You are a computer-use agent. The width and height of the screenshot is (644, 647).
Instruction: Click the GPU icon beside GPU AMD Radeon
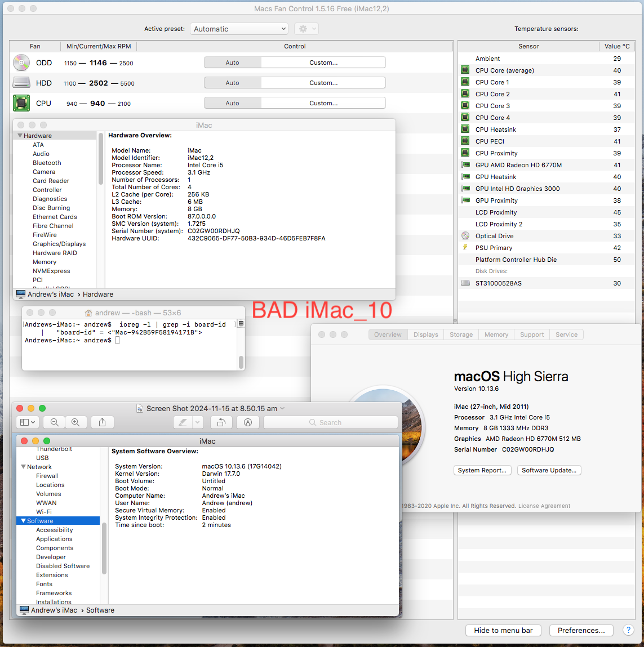click(465, 164)
